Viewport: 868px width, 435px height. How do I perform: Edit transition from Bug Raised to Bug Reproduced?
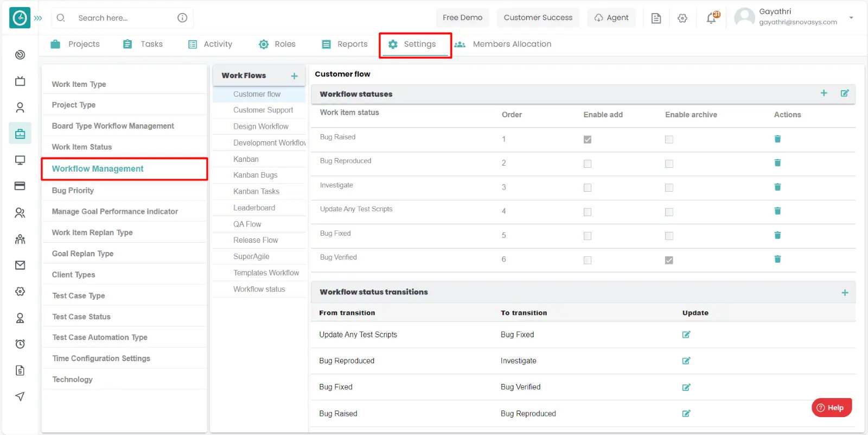(686, 413)
